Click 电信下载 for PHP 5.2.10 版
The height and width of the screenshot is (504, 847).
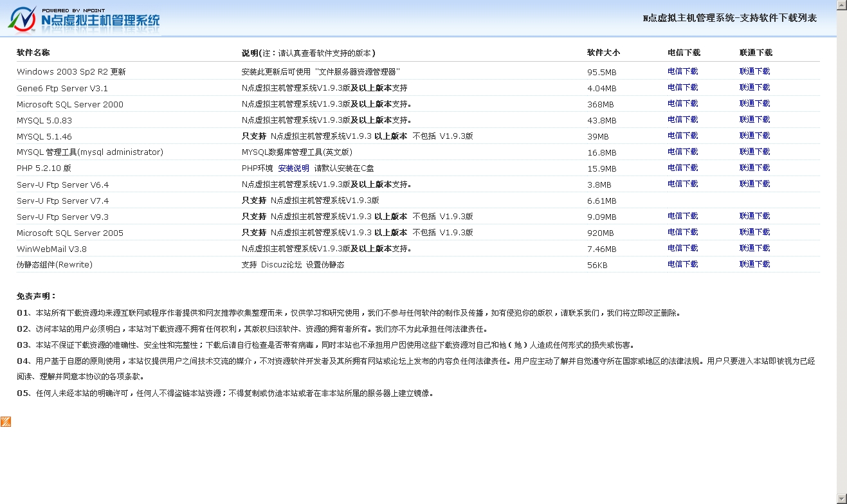click(682, 168)
